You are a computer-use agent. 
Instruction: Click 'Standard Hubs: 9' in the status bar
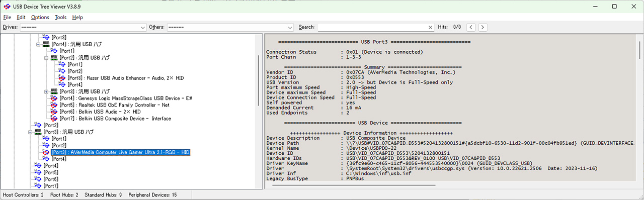(x=103, y=194)
